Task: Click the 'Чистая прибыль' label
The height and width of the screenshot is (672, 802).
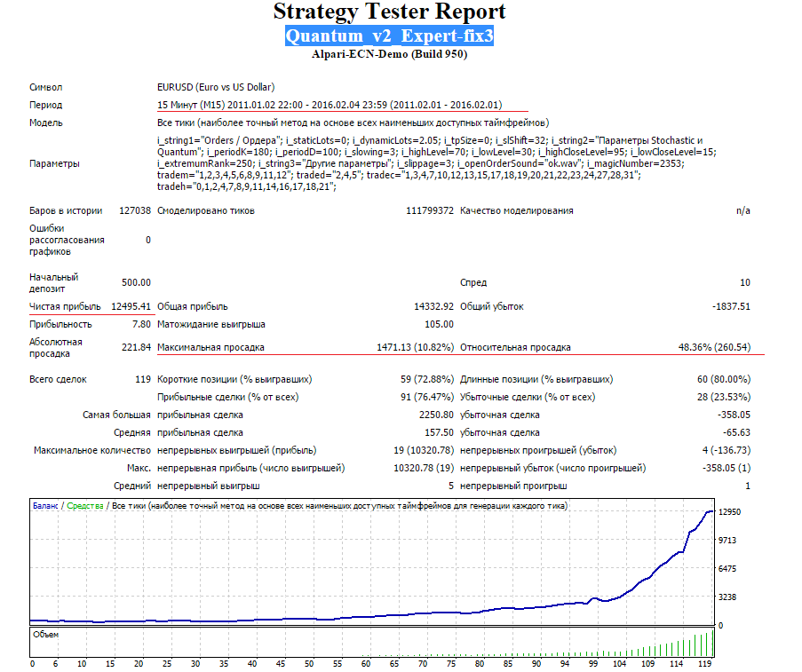Action: pyautogui.click(x=65, y=307)
